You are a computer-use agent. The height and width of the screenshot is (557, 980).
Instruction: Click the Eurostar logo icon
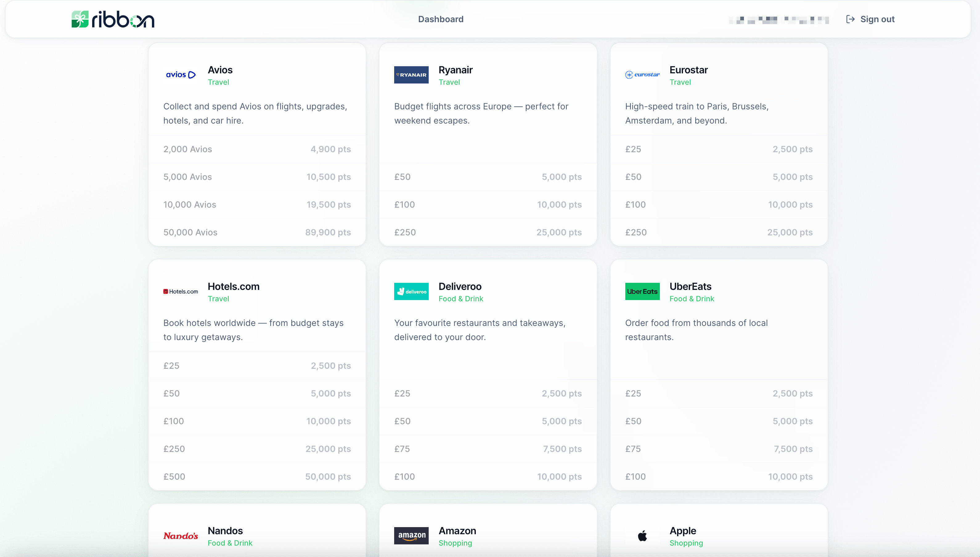click(x=642, y=75)
